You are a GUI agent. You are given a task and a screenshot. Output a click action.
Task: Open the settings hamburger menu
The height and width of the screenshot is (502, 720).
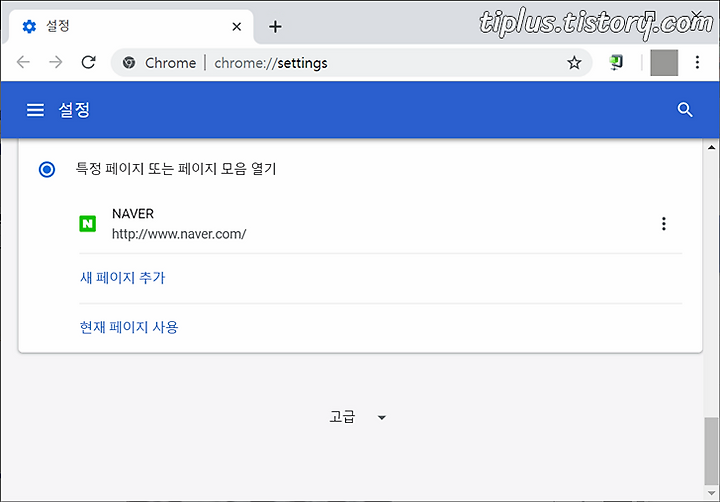pos(35,110)
